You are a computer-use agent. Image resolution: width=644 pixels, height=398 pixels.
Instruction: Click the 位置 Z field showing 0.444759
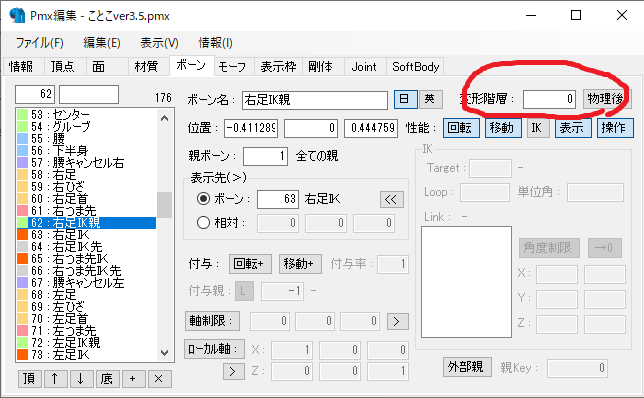[x=371, y=128]
